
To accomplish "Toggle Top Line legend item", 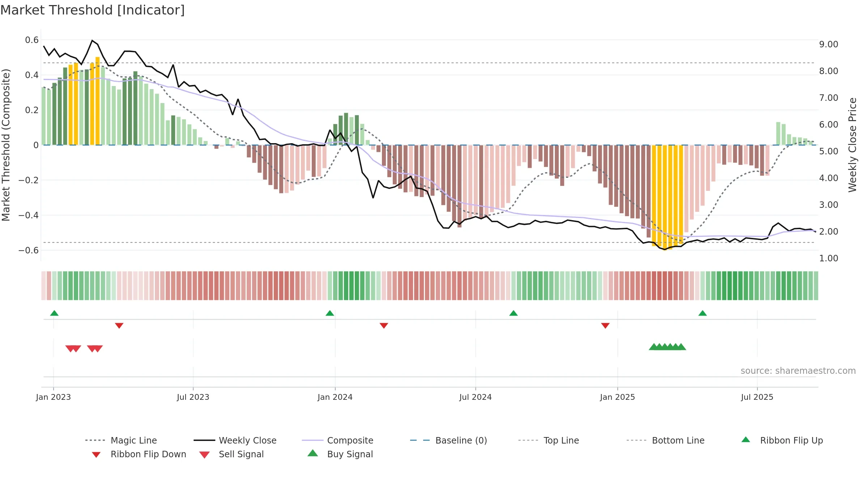I will 548,440.
